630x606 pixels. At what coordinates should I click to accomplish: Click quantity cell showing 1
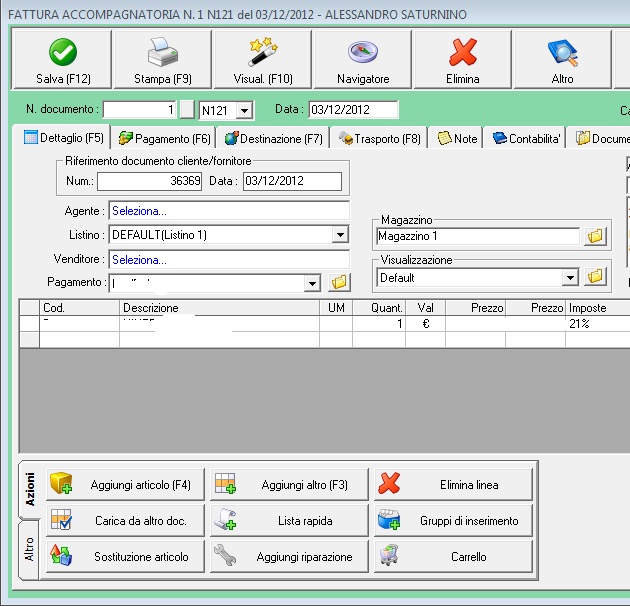point(379,324)
